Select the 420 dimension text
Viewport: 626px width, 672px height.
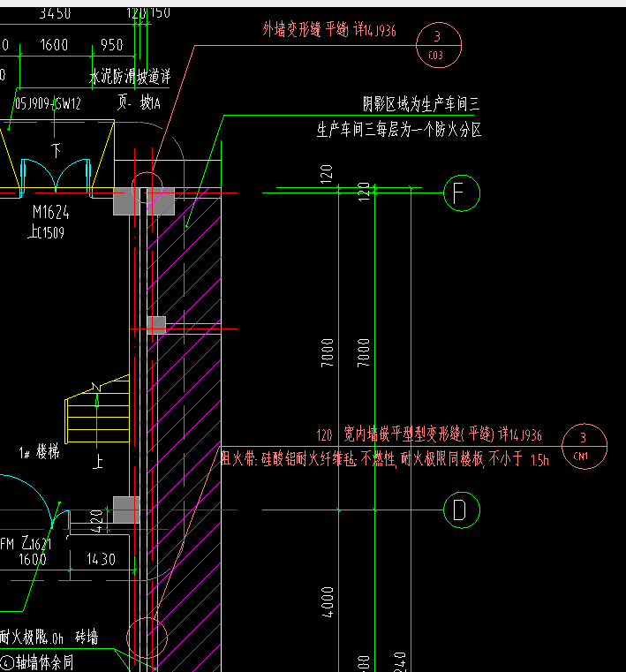97,521
